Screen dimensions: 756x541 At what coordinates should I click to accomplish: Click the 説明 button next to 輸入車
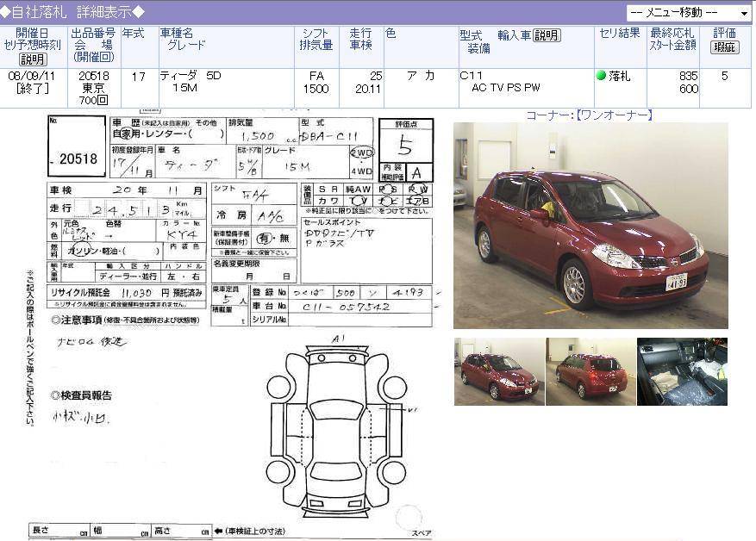click(547, 35)
